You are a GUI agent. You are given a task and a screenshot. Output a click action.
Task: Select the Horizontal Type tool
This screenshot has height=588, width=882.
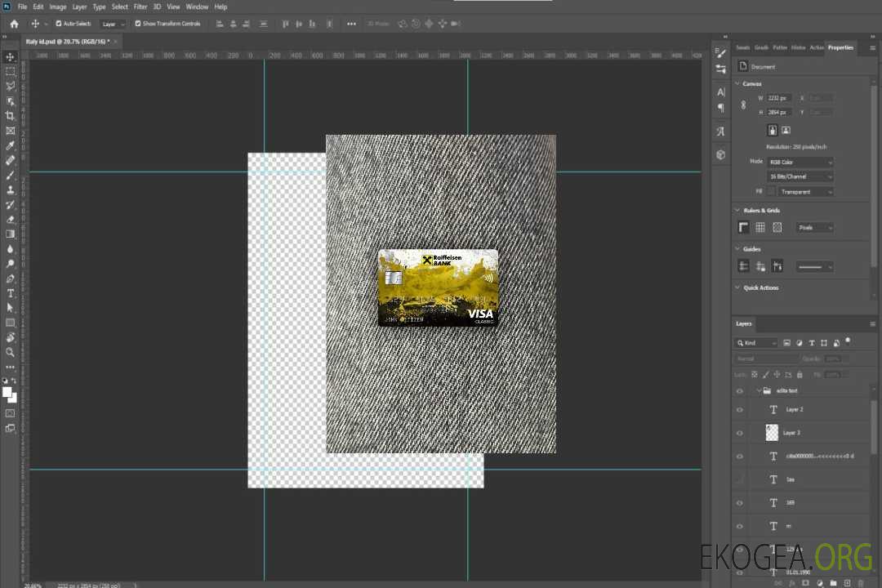tap(11, 293)
